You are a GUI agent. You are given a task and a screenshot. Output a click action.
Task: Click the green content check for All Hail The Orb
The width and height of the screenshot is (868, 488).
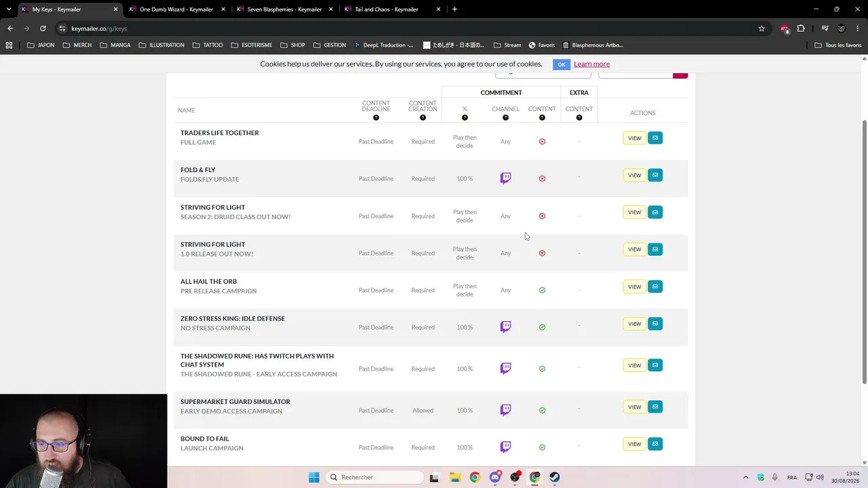pyautogui.click(x=542, y=290)
